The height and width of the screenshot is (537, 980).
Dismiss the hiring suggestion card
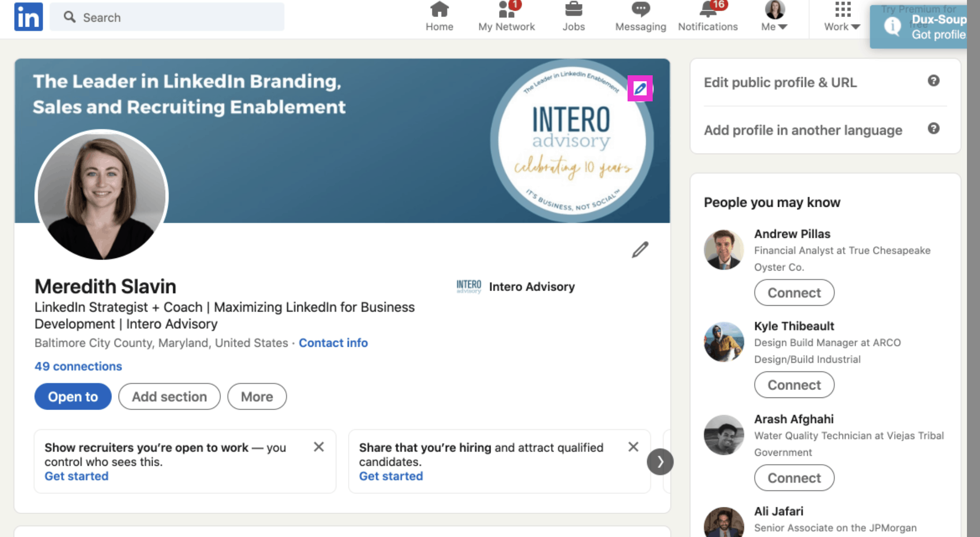(633, 447)
